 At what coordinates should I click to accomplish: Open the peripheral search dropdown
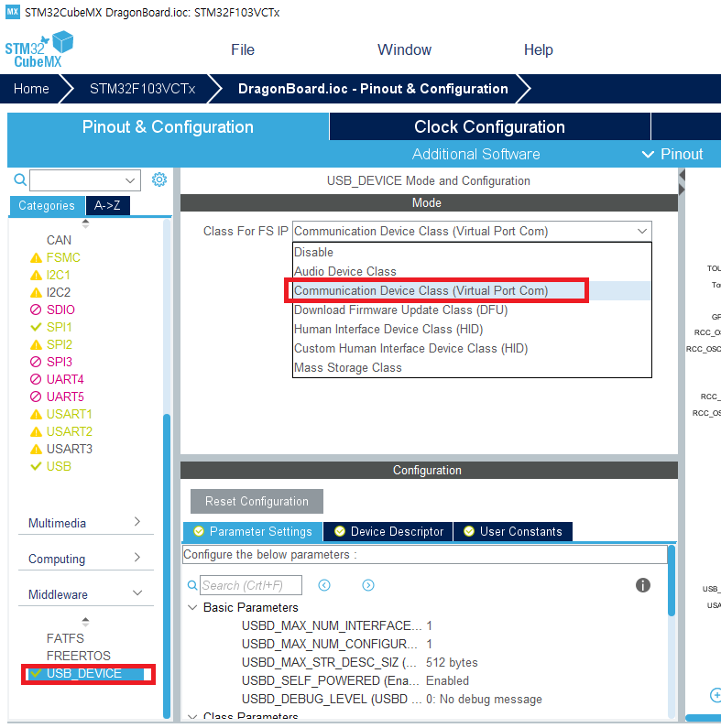pos(130,180)
